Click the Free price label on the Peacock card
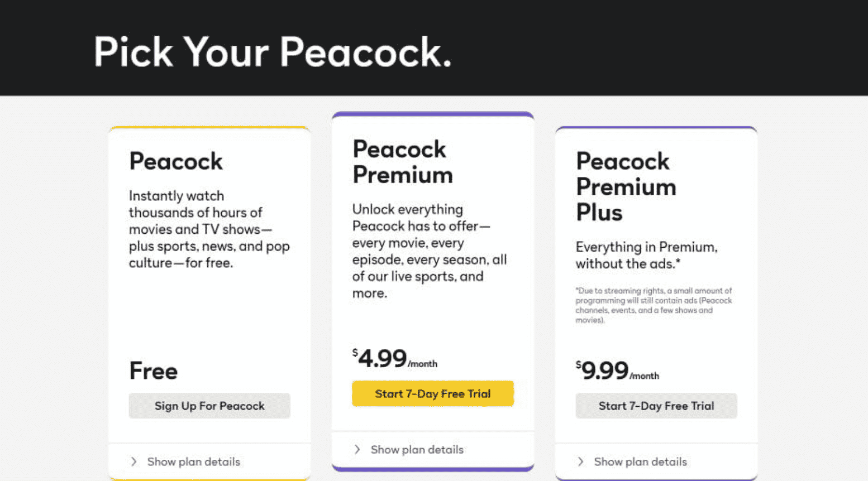 coord(153,370)
